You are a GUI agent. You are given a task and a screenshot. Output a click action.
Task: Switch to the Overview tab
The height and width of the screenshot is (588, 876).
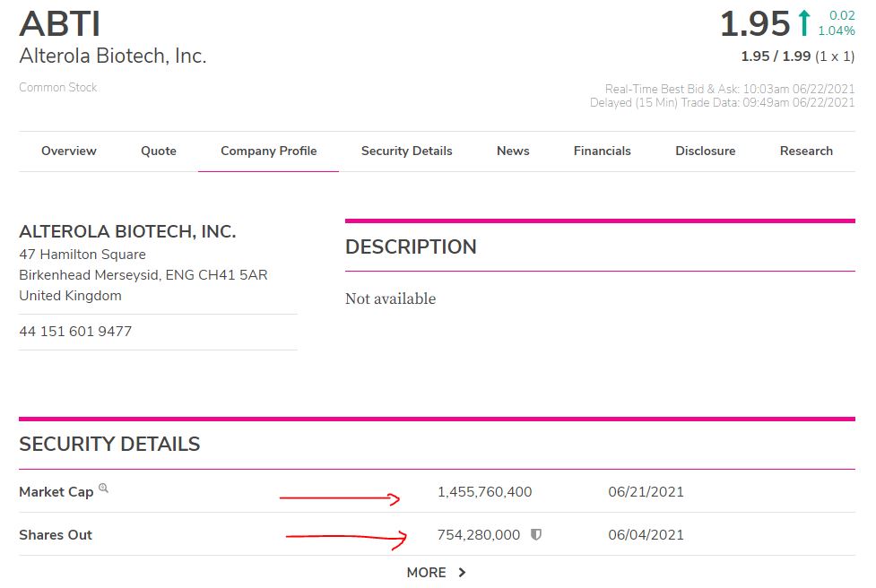coord(69,151)
